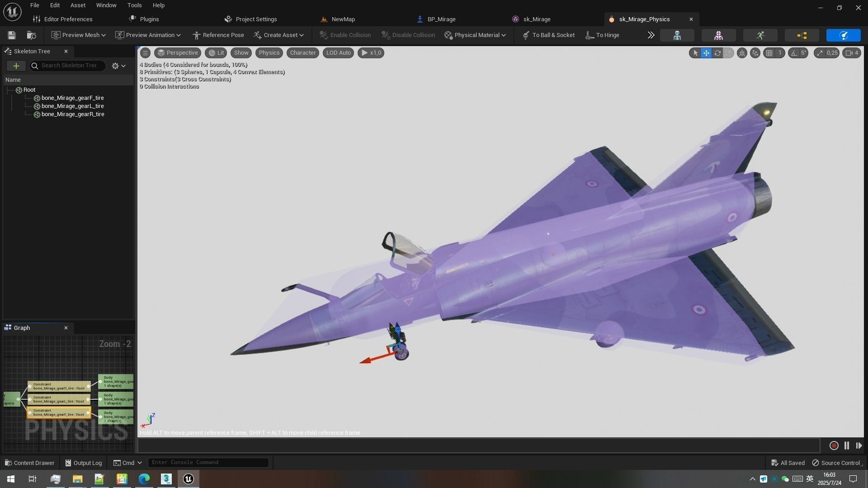Click the green Add button in Skeleton Tree
868x488 pixels.
click(16, 66)
